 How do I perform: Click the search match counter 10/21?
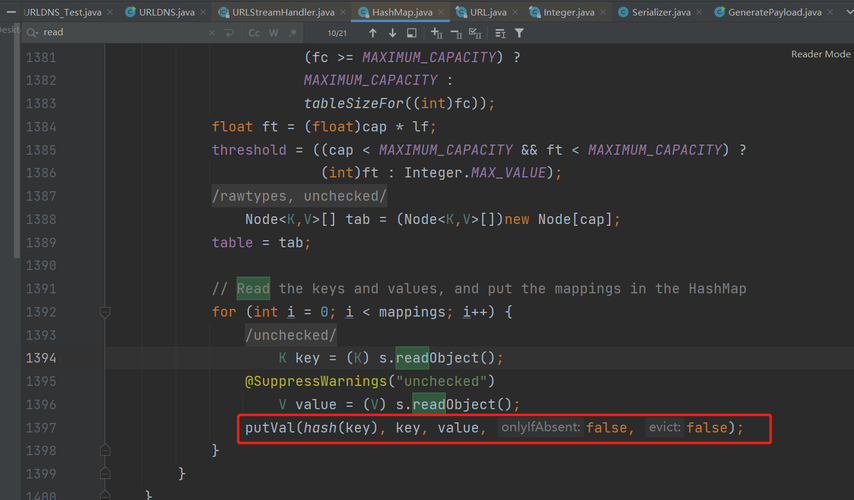tap(337, 33)
